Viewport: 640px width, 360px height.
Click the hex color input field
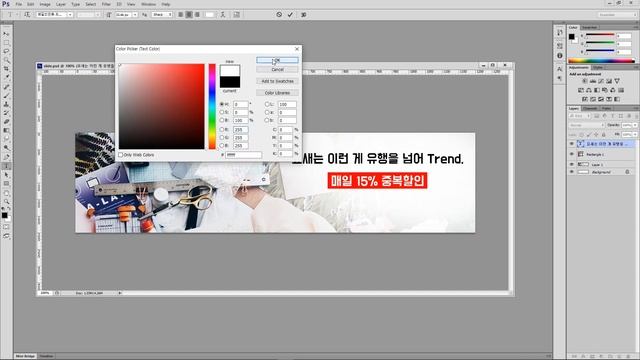pos(244,155)
